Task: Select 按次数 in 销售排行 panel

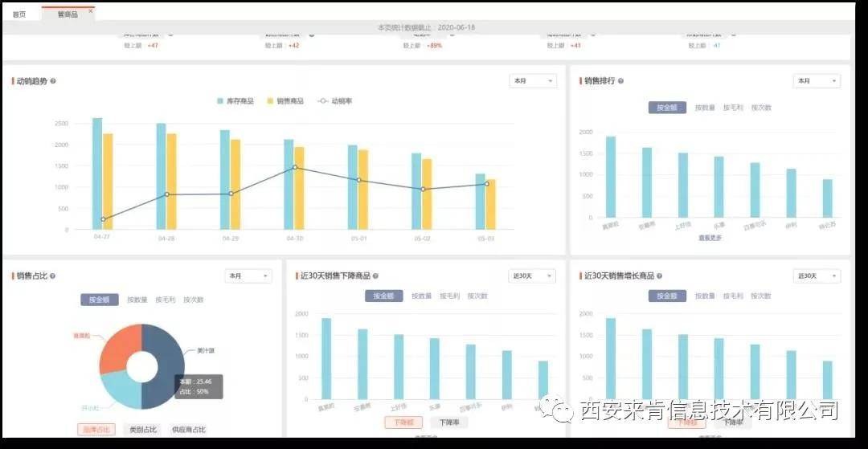Action: click(x=761, y=108)
